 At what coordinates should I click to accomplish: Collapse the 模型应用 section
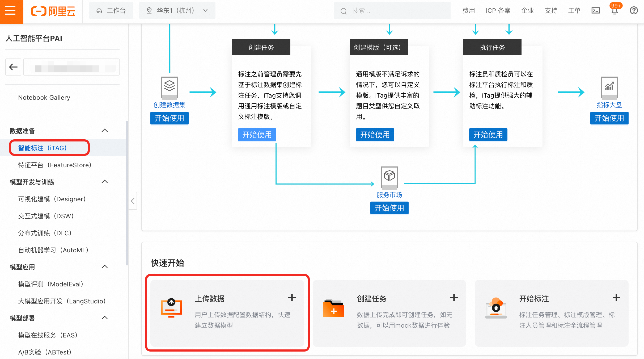(105, 267)
